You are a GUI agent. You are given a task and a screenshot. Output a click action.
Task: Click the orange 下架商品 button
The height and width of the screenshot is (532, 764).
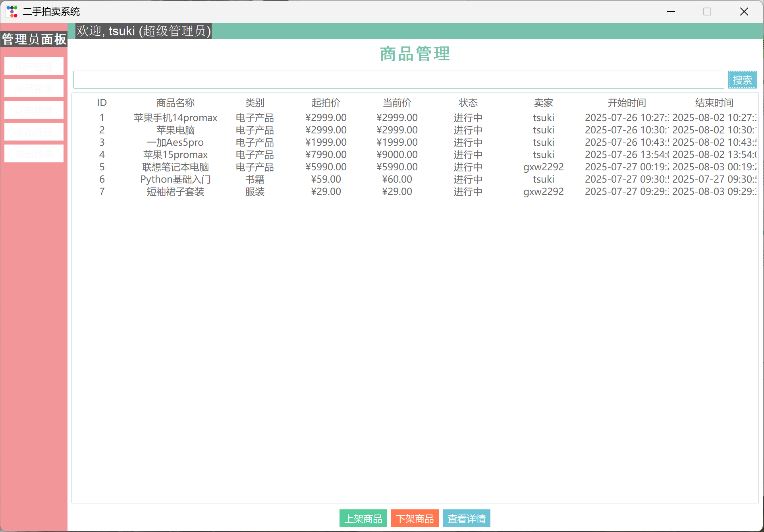[415, 518]
